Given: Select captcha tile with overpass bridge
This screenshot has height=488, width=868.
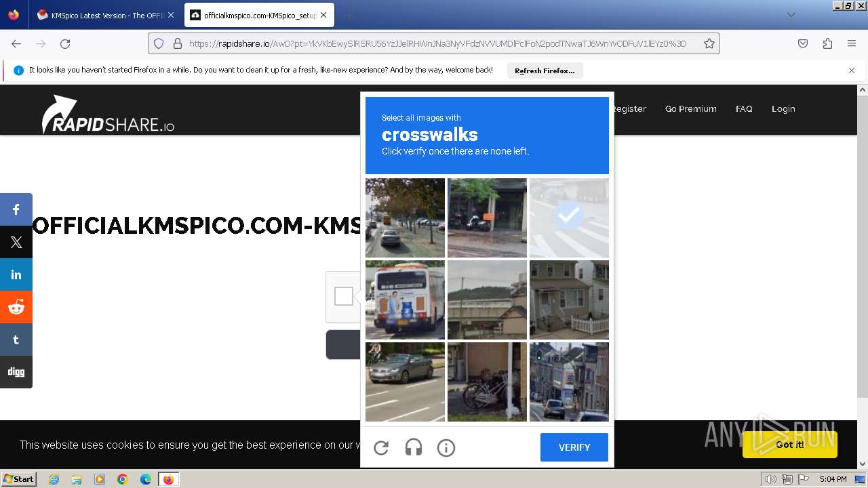Looking at the screenshot, I should click(487, 300).
